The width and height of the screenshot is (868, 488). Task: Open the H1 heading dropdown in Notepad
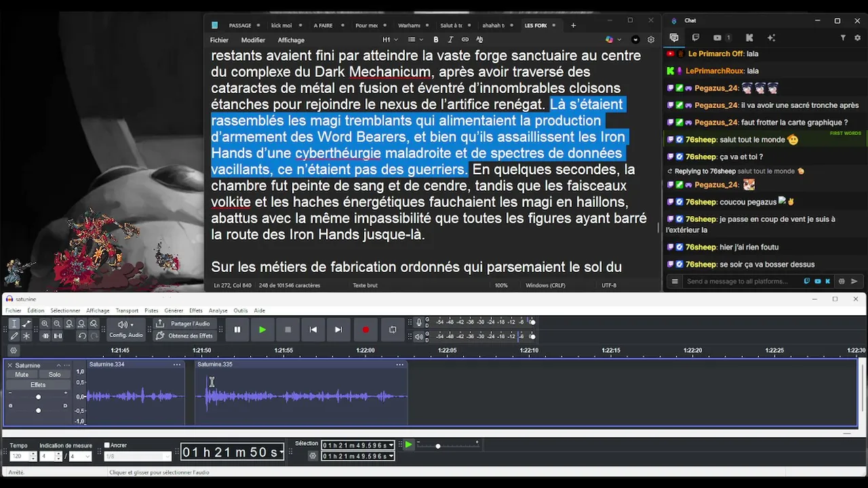coord(389,40)
